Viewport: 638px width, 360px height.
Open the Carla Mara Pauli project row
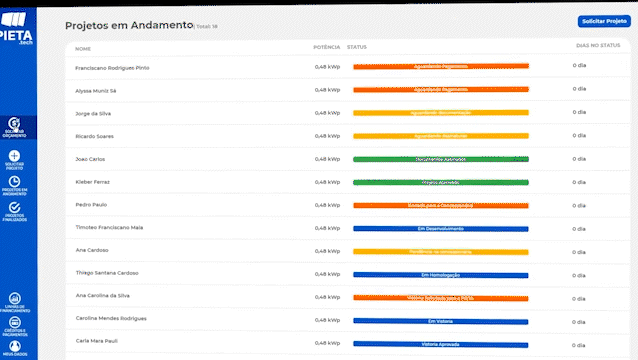(x=348, y=342)
